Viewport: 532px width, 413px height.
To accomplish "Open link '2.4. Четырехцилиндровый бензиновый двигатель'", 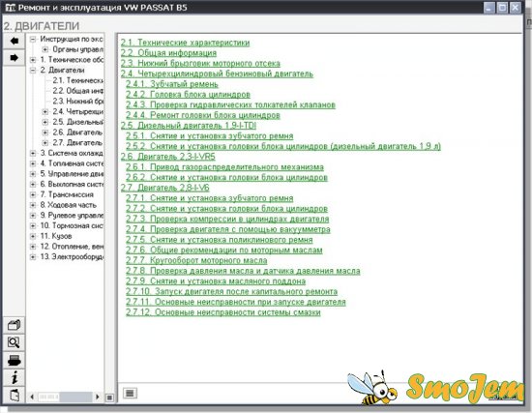I will [217, 74].
